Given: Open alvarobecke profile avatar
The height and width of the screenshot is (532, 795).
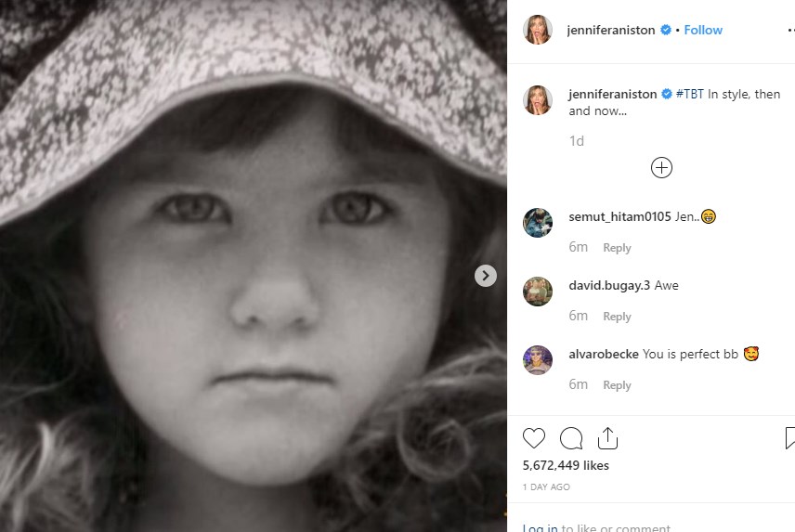Looking at the screenshot, I should 538,360.
